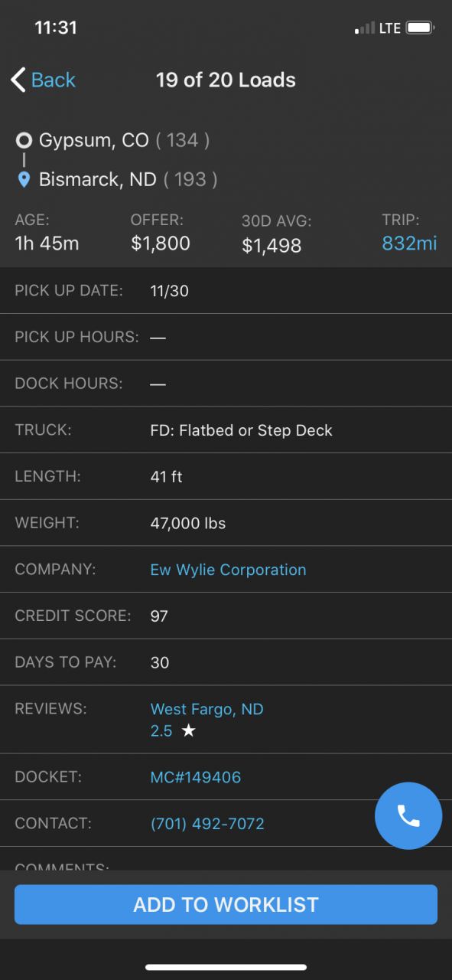Tap the review star icon
The image size is (452, 980).
click(189, 731)
